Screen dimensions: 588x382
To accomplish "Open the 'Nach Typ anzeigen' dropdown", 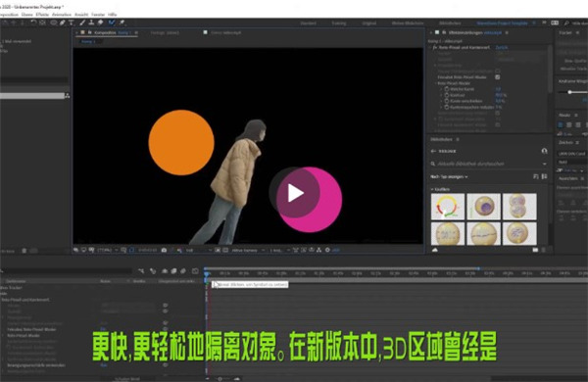I will coord(449,176).
